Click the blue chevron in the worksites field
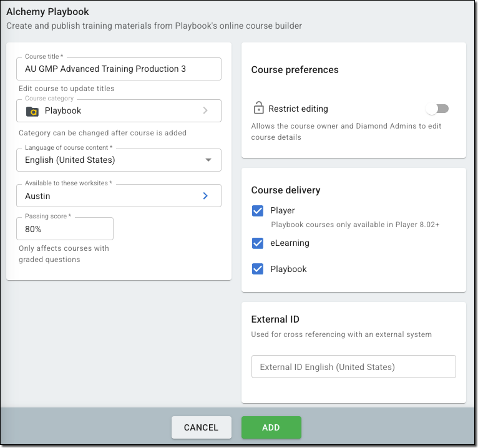This screenshot has width=478, height=448. 206,196
